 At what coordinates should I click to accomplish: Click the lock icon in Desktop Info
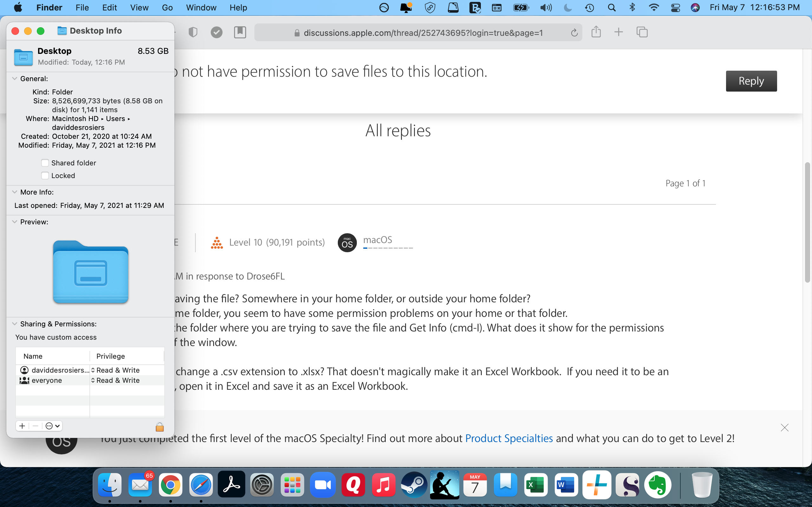pyautogui.click(x=160, y=427)
